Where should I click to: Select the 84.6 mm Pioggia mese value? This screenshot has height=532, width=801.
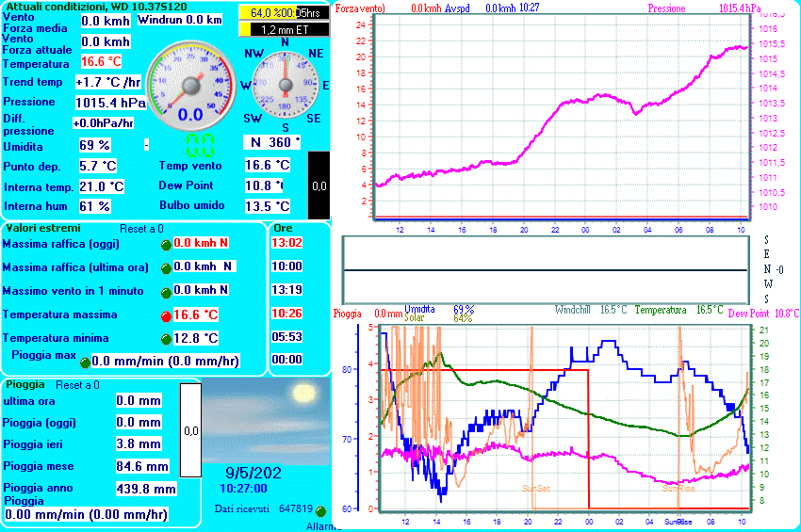click(x=142, y=466)
